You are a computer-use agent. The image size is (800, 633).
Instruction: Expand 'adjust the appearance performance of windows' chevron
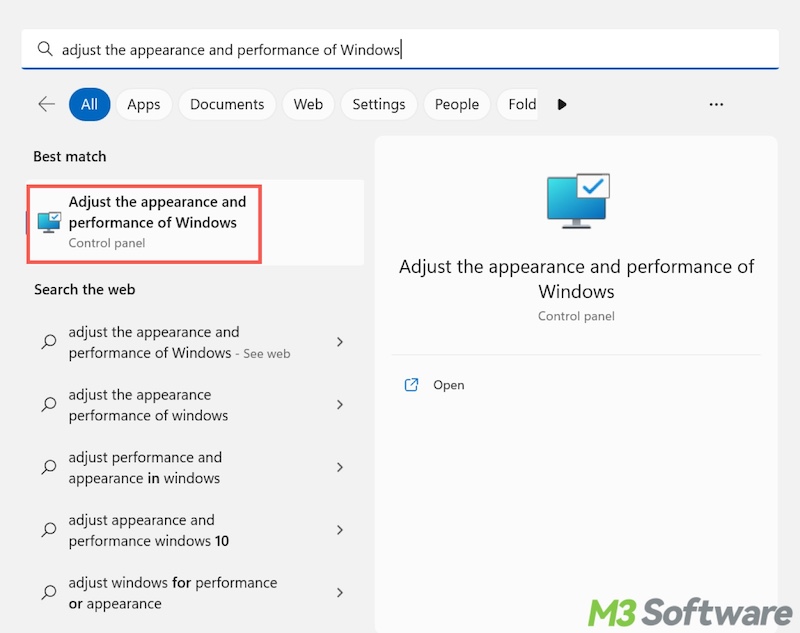(x=340, y=405)
